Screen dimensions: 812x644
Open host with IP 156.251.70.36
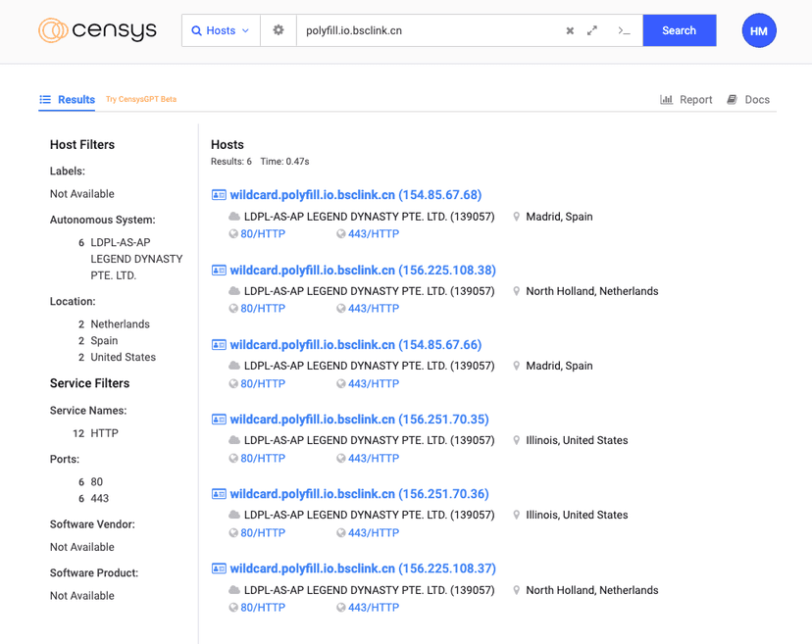(x=359, y=494)
